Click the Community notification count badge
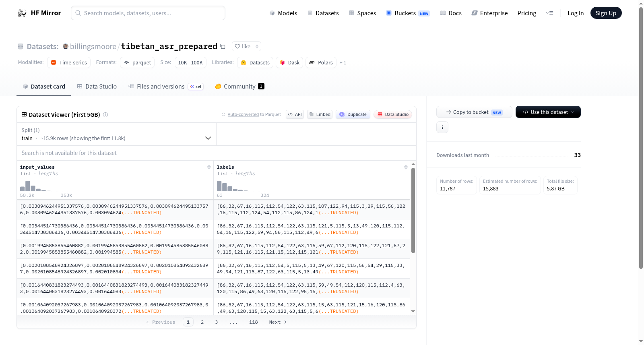This screenshot has height=345, width=644. pyautogui.click(x=261, y=86)
